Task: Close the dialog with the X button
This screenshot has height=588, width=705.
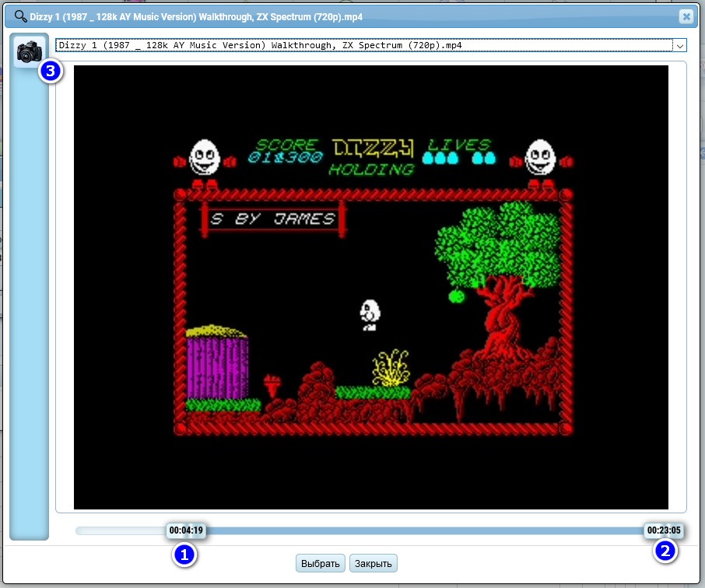Action: tap(686, 16)
